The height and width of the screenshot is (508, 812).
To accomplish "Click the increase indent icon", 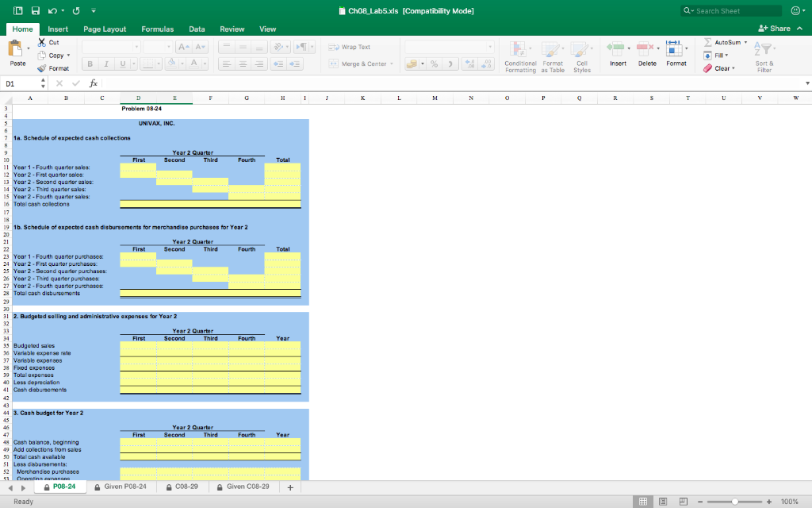I will tap(295, 64).
